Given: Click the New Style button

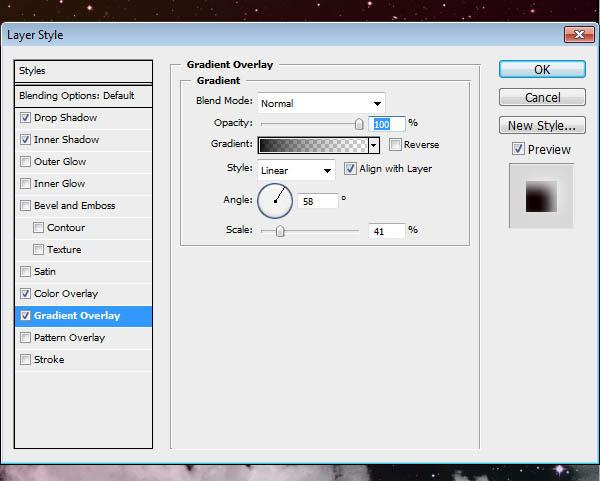Looking at the screenshot, I should pos(542,126).
